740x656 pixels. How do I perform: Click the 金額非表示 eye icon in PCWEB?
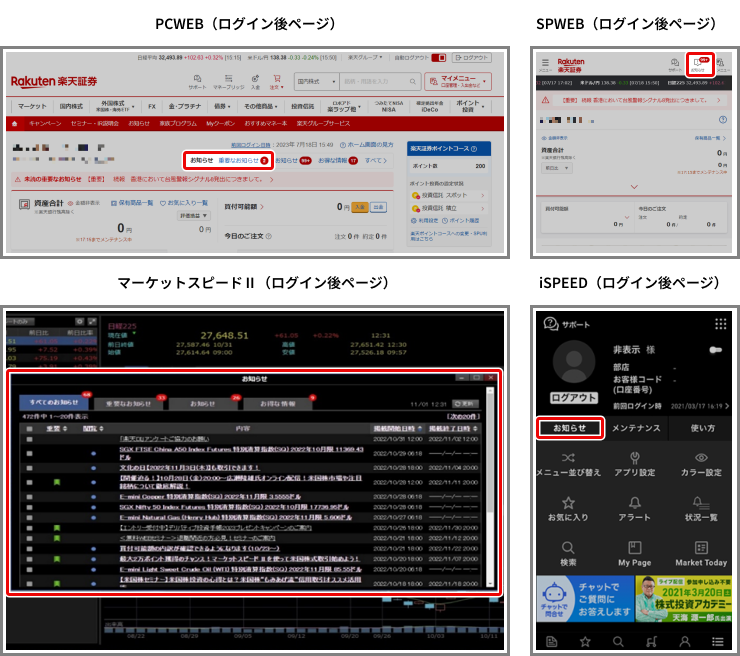coord(70,203)
